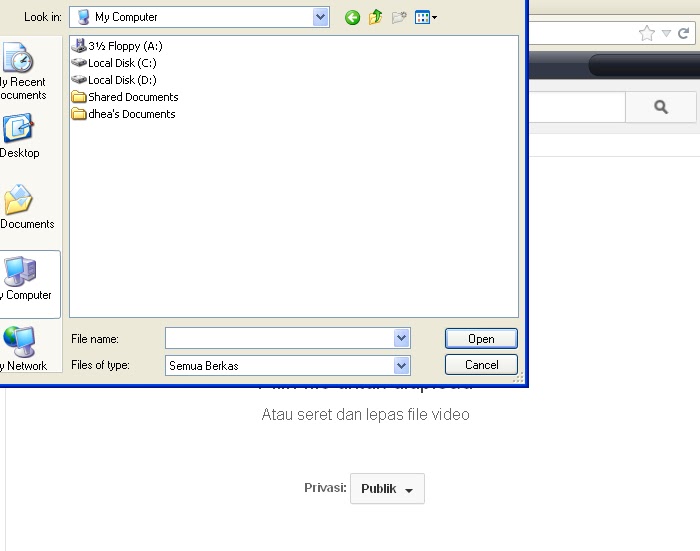Click the 'File name:' label
700x551 pixels.
pos(95,339)
